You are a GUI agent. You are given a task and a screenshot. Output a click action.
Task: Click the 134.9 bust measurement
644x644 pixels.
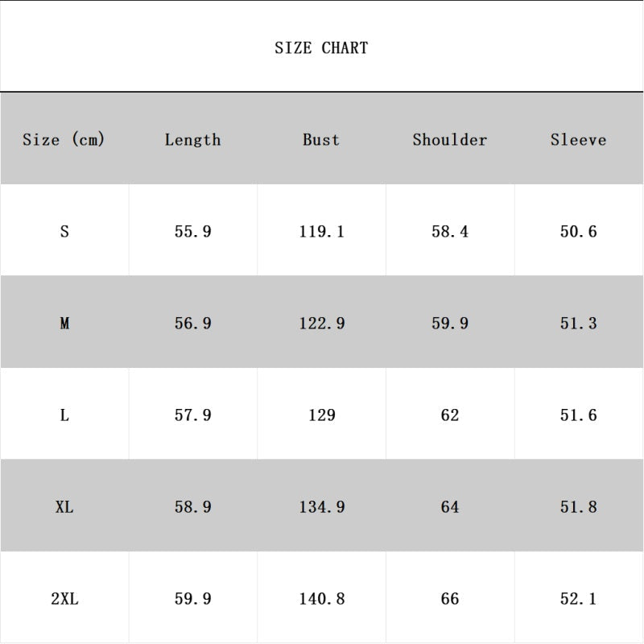click(321, 507)
